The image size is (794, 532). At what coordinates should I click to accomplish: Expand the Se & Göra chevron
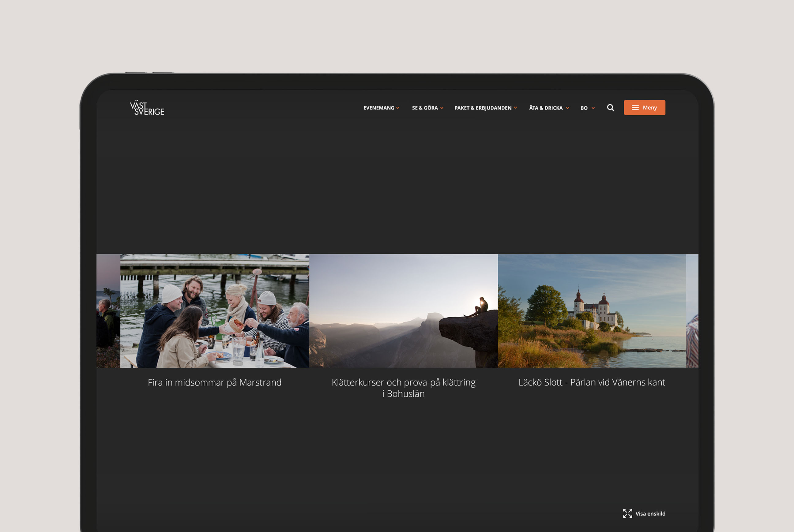coord(442,108)
